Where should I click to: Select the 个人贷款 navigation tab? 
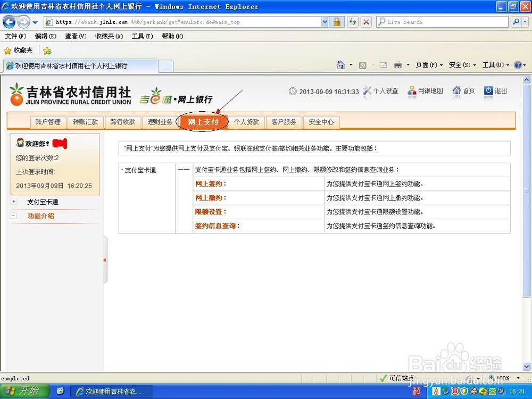coord(246,122)
